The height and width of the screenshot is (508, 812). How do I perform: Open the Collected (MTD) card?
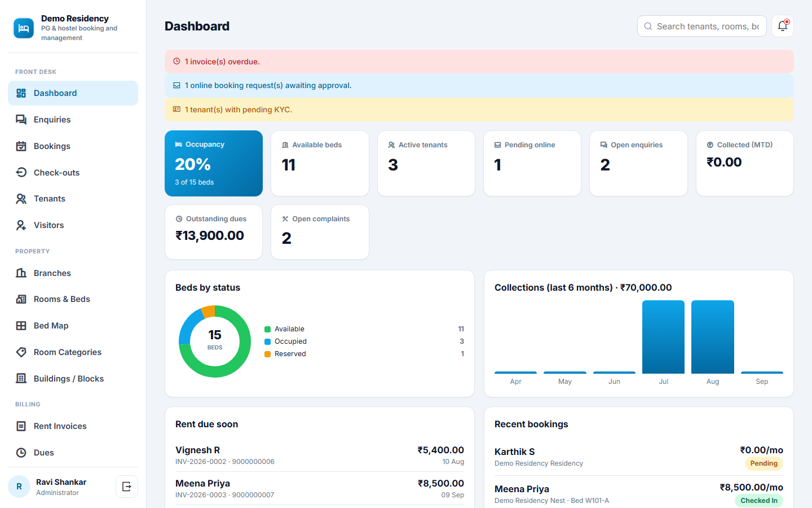[x=745, y=164]
